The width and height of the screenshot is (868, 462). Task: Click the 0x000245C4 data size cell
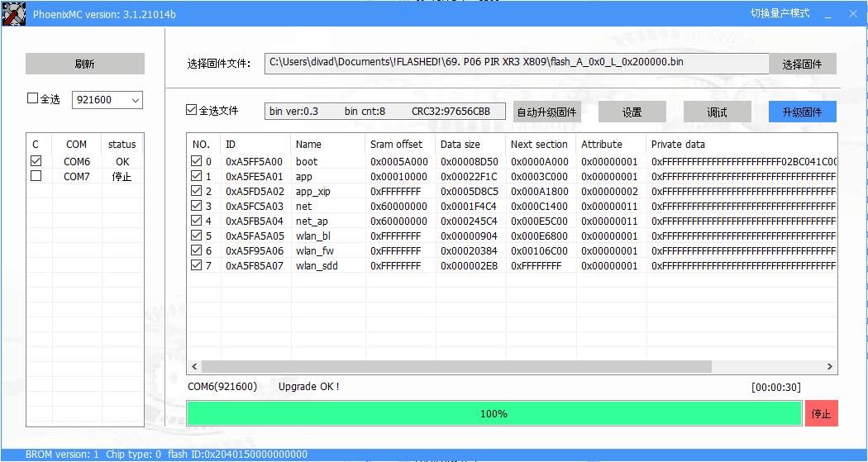tap(470, 221)
